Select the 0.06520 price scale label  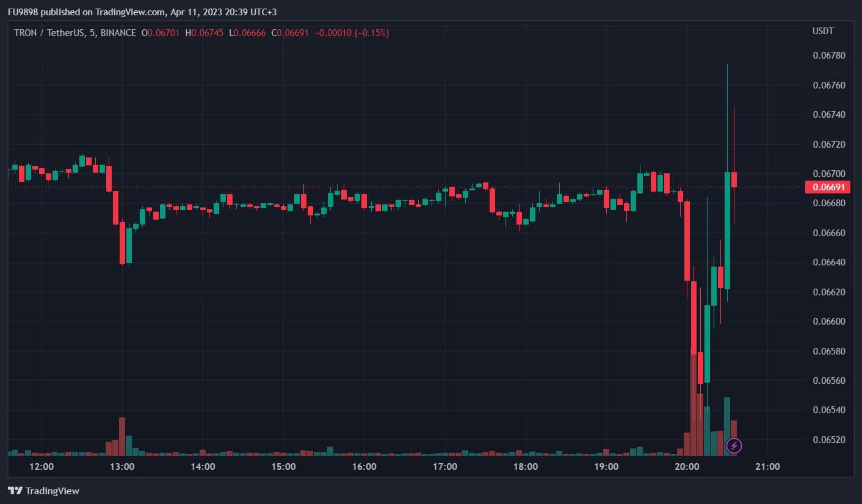tap(828, 440)
